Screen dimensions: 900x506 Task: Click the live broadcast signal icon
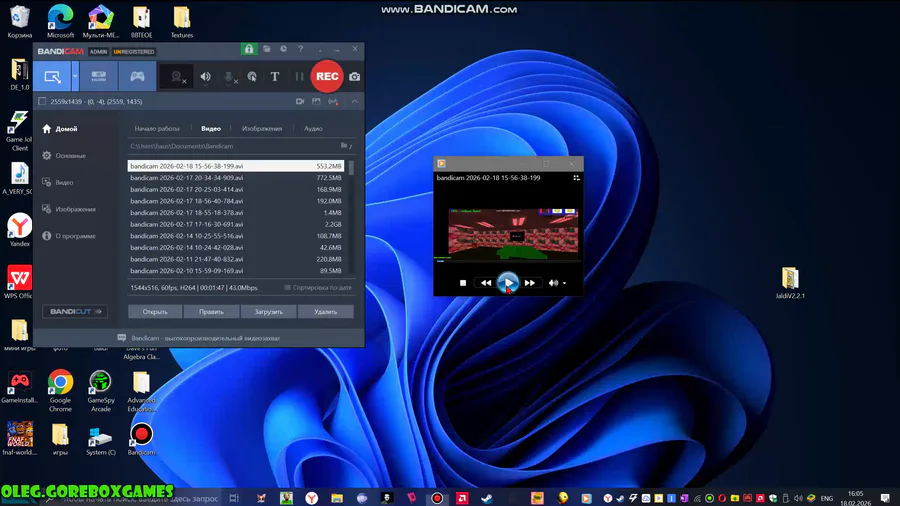pyautogui.click(x=333, y=102)
